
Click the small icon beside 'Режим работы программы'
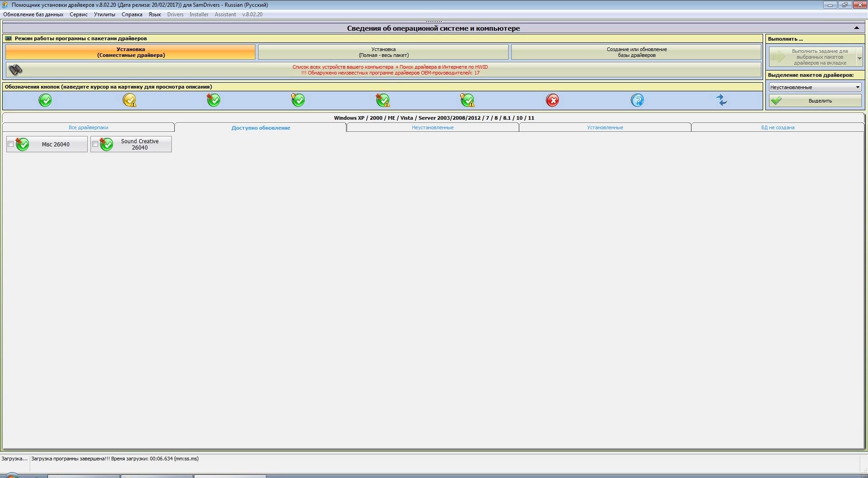tap(8, 38)
